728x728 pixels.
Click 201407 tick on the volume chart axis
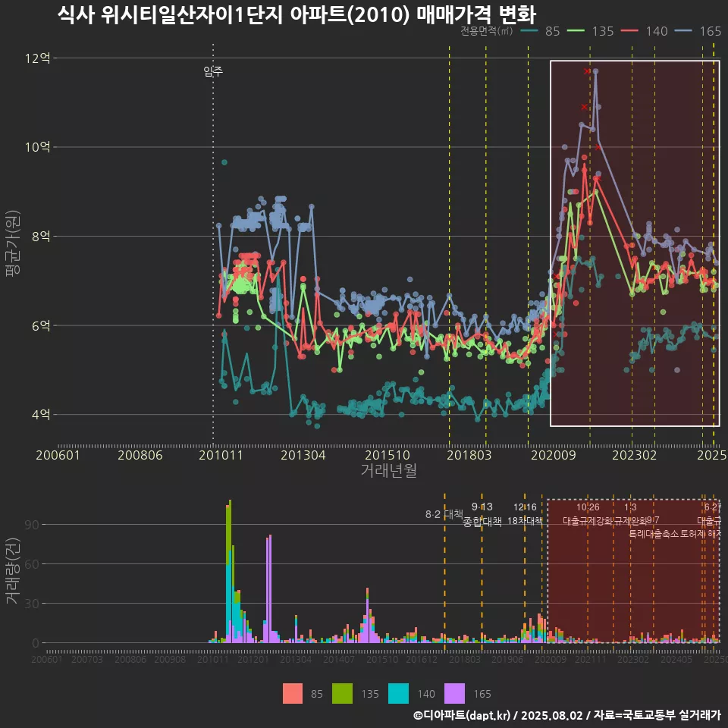click(339, 659)
